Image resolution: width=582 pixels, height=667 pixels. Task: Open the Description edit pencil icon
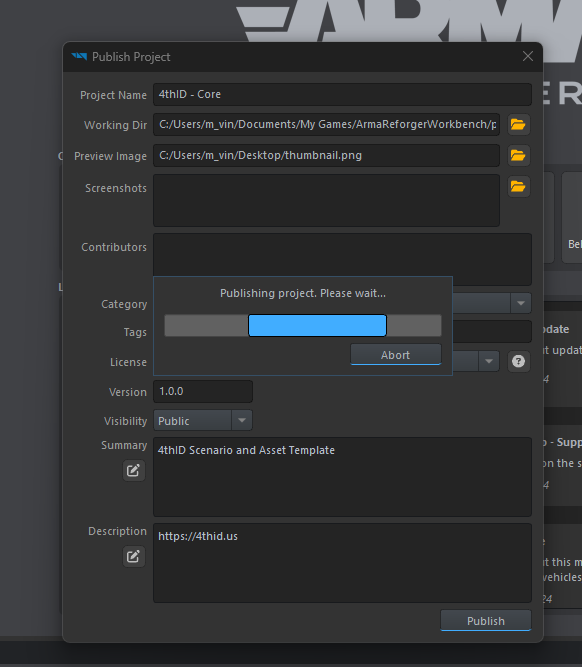click(134, 556)
